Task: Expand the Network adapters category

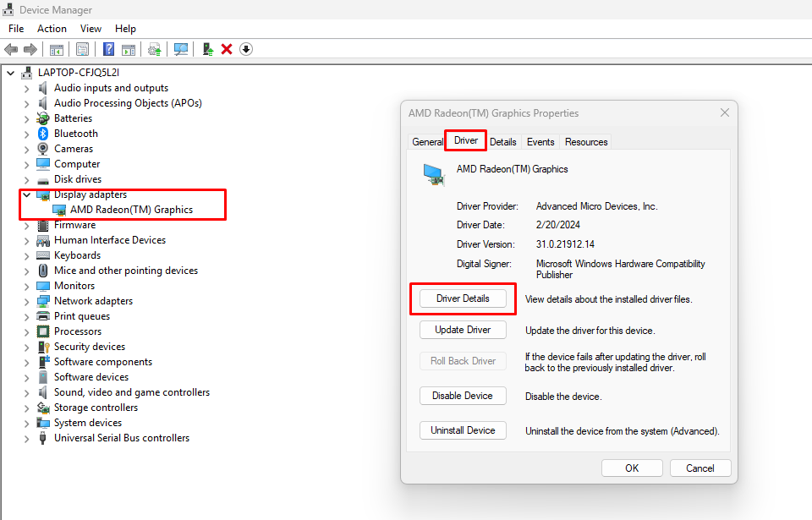Action: point(26,301)
